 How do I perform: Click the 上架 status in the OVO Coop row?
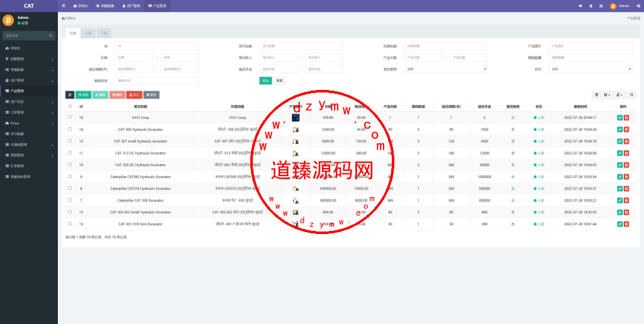click(539, 118)
